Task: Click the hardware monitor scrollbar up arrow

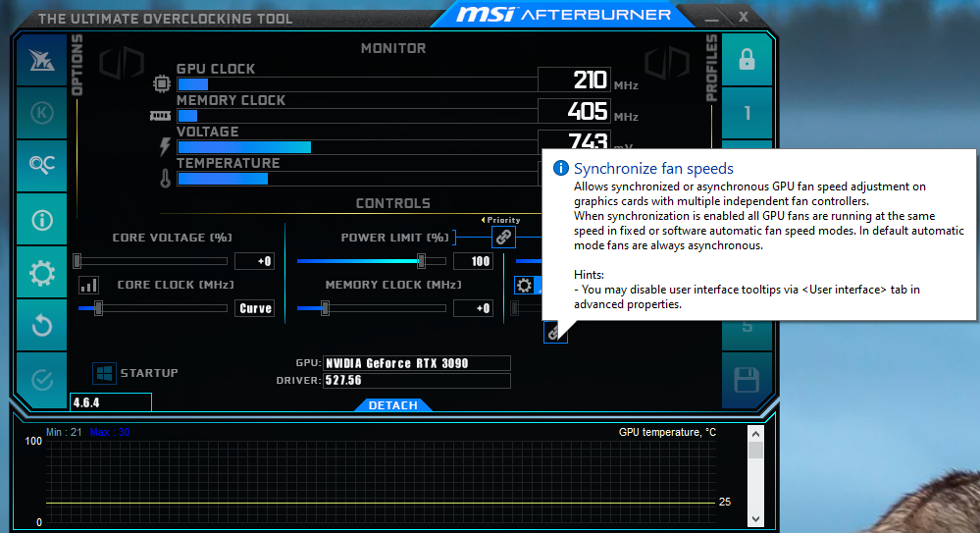Action: pos(755,434)
